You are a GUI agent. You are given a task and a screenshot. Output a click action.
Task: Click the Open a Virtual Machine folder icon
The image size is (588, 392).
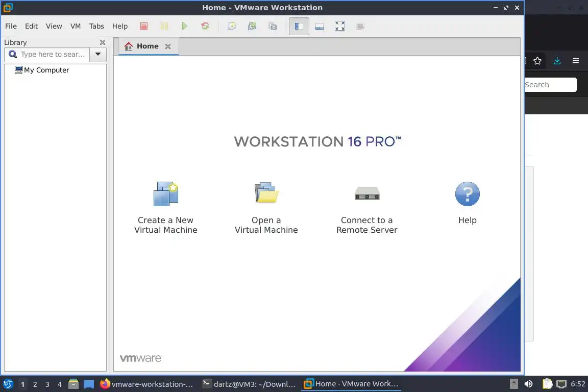point(266,193)
